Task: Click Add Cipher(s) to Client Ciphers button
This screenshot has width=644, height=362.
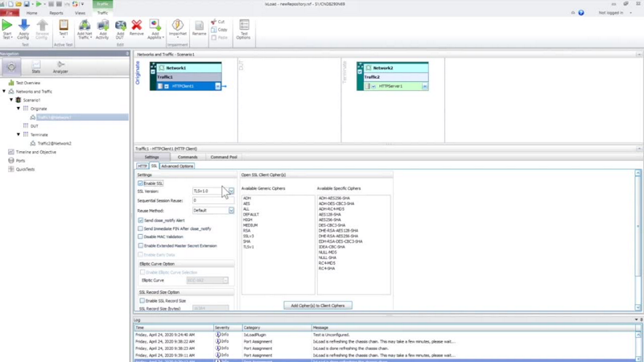Action: click(x=318, y=306)
